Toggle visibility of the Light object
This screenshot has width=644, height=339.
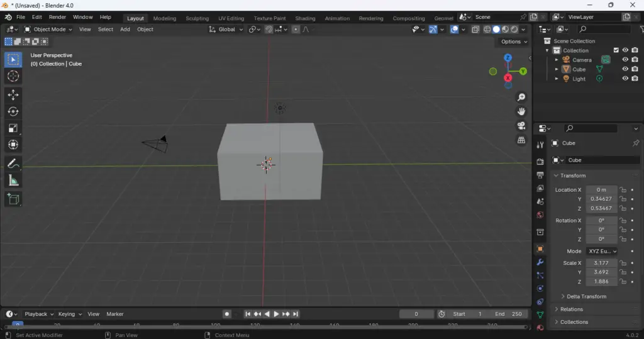tap(625, 79)
